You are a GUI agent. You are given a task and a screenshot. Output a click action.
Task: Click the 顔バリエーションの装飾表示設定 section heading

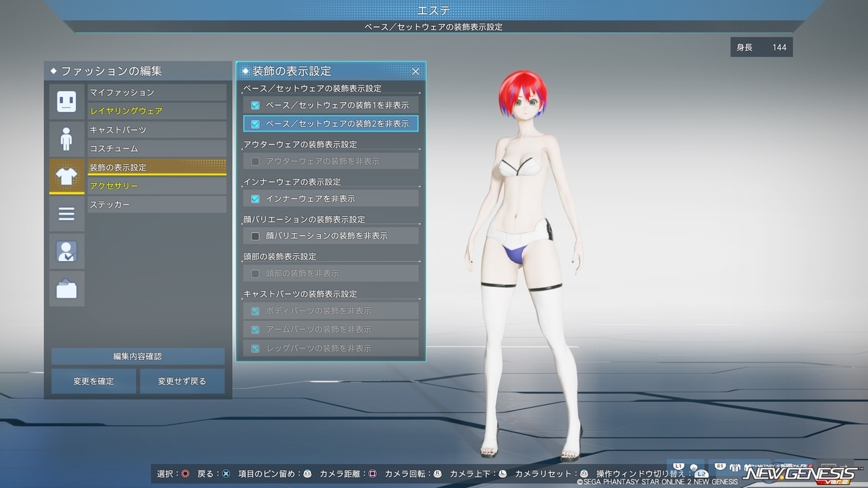click(305, 220)
